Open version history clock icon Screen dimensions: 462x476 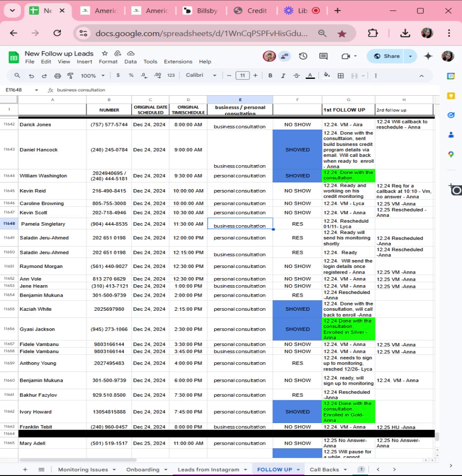[303, 56]
